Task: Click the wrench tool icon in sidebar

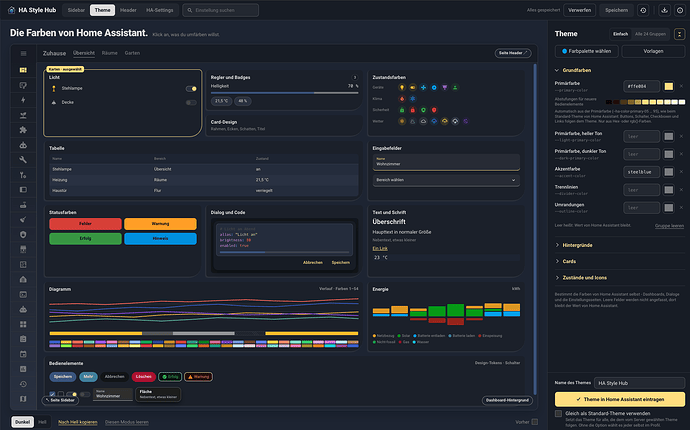Action: [23, 160]
